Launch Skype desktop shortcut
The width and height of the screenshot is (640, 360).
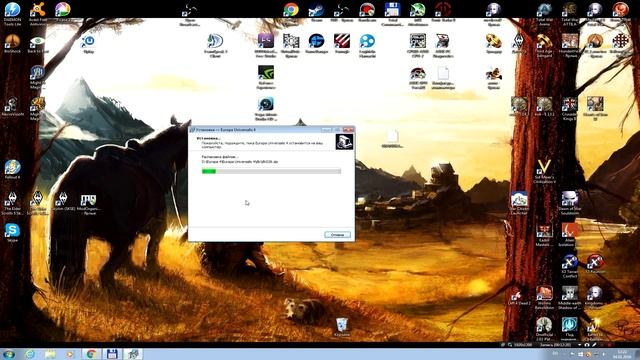click(12, 233)
